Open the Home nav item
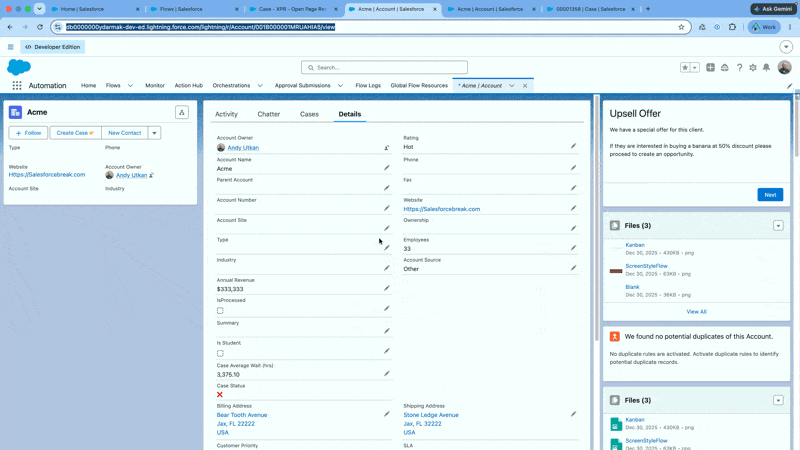The image size is (800, 450). tap(88, 86)
